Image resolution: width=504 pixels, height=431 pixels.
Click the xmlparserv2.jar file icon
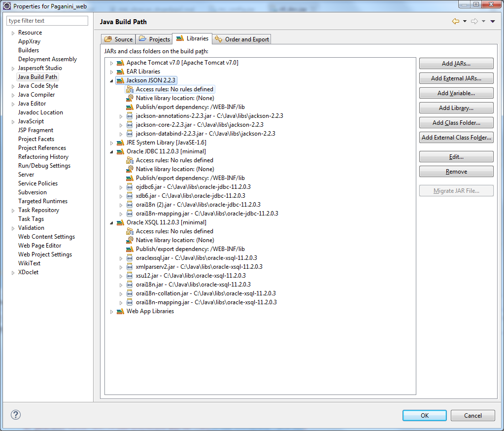click(x=130, y=267)
